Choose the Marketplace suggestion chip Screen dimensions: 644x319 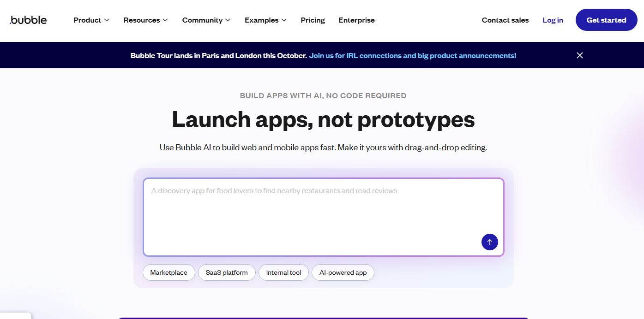point(169,272)
